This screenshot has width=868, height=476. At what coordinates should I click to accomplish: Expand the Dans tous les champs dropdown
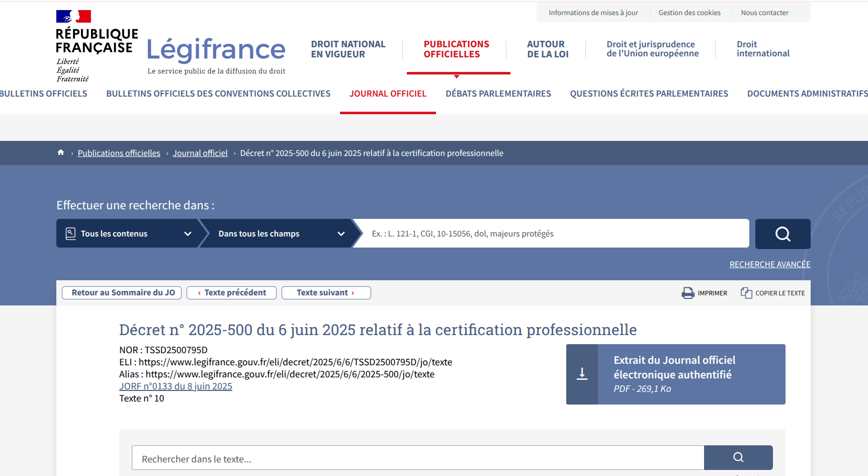[281, 233]
